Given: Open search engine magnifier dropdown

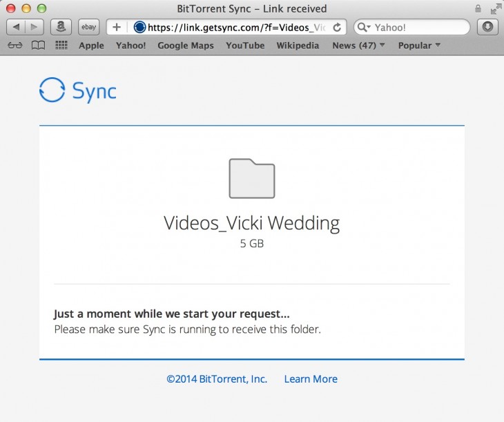Looking at the screenshot, I should pyautogui.click(x=364, y=28).
